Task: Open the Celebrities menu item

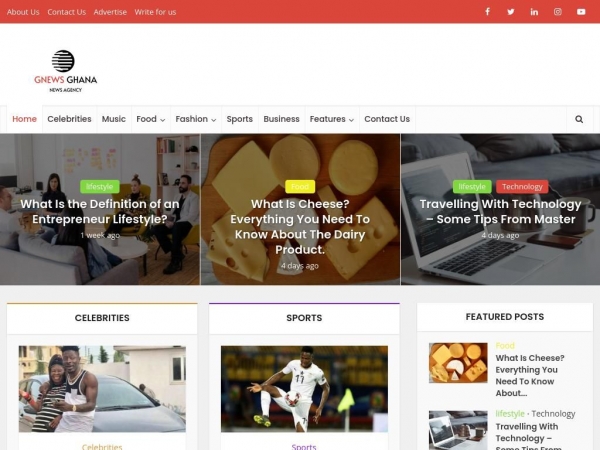Action: coord(69,119)
